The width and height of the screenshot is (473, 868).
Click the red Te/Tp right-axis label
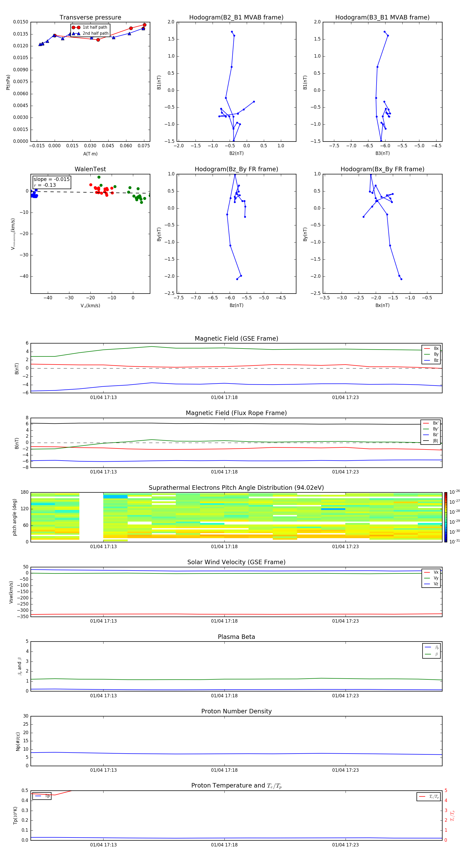(x=453, y=815)
